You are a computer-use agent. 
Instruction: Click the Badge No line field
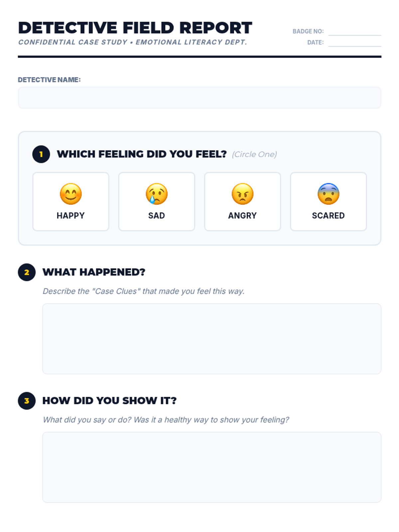click(355, 31)
